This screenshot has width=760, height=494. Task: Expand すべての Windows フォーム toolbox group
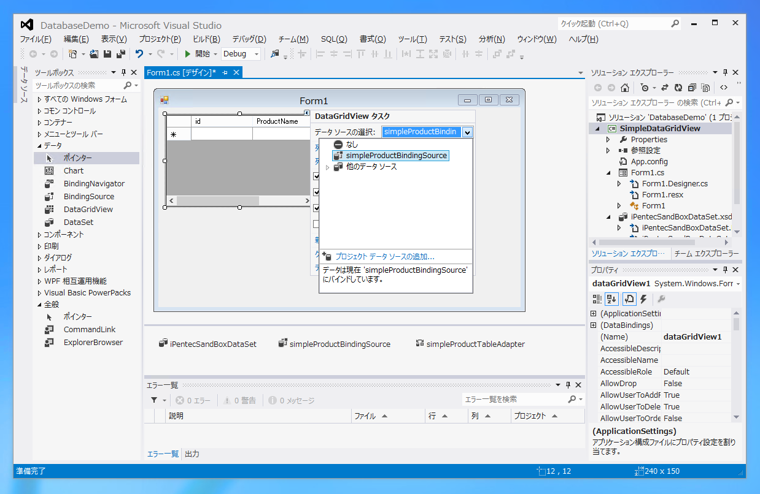tap(39, 99)
